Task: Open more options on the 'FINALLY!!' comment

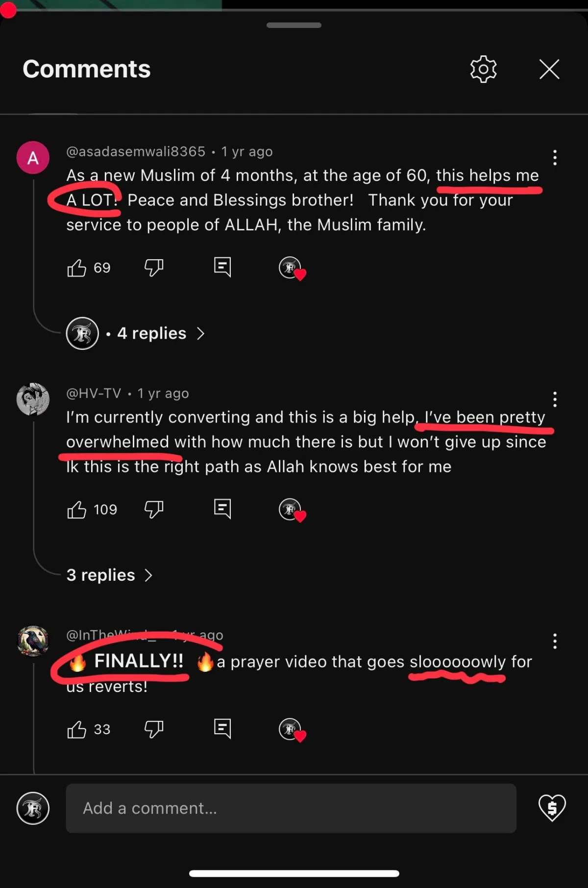Action: click(555, 641)
